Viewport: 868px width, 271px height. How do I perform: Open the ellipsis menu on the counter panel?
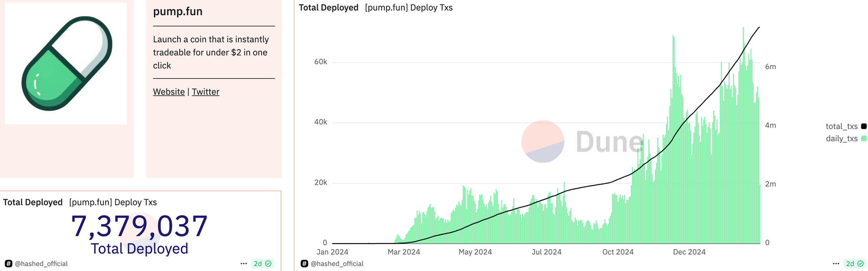[x=244, y=263]
